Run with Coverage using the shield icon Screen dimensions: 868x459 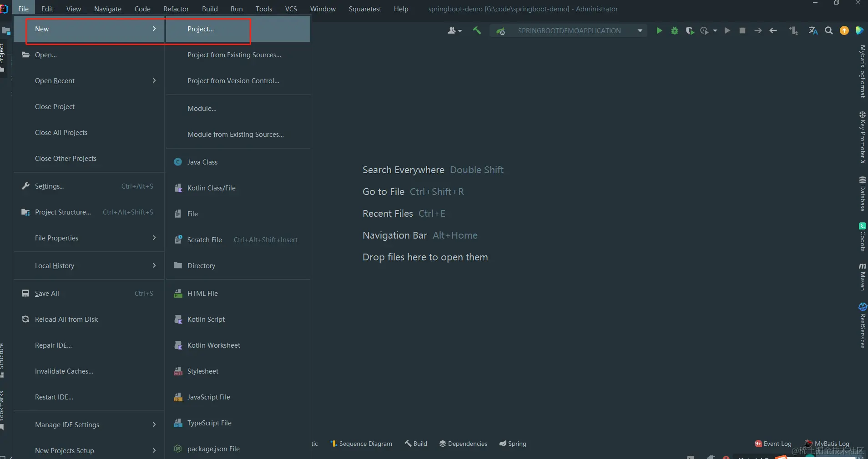pos(690,30)
